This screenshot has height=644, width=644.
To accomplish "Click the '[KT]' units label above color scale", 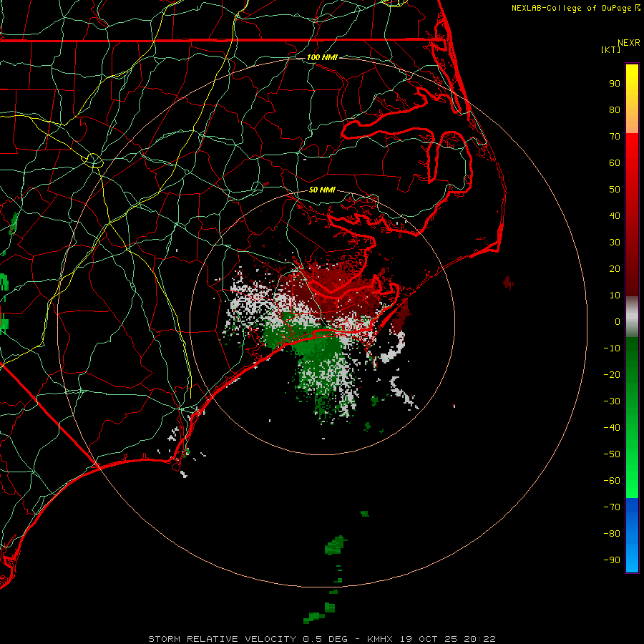I will pyautogui.click(x=611, y=49).
